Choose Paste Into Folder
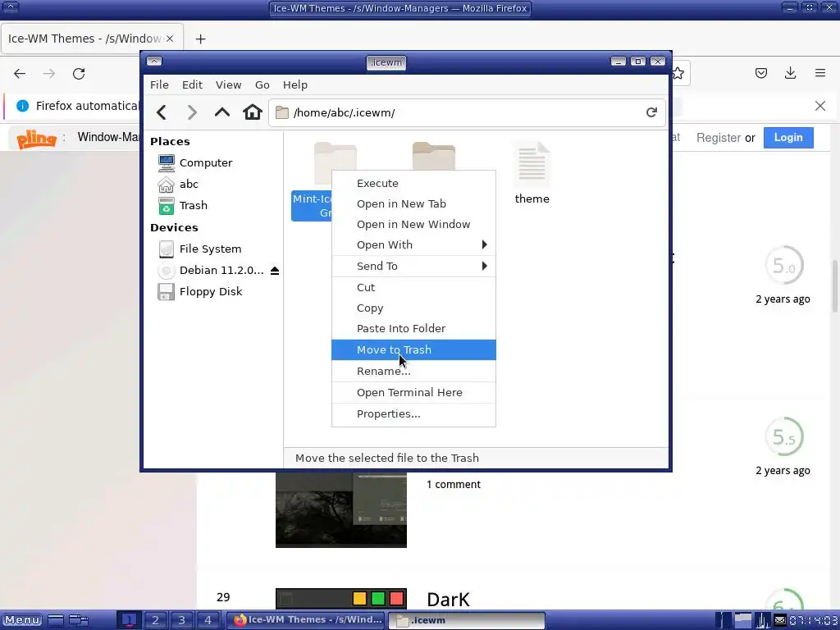The height and width of the screenshot is (630, 840). click(413, 328)
